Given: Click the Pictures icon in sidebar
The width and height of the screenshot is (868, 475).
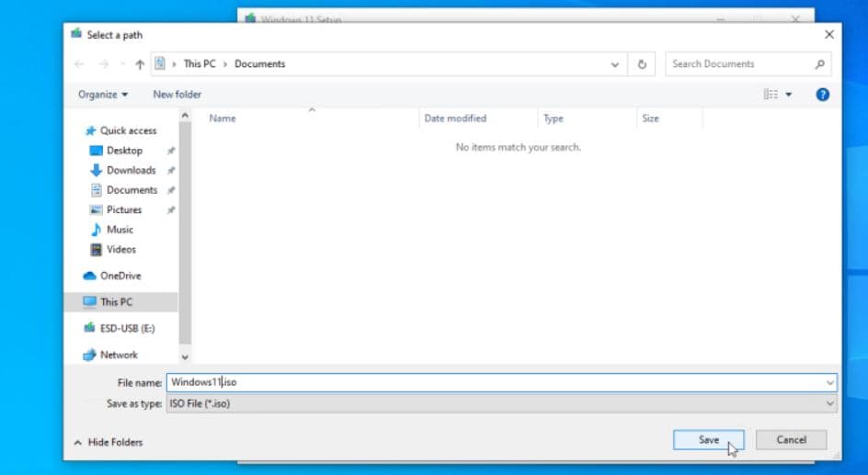Looking at the screenshot, I should click(97, 210).
